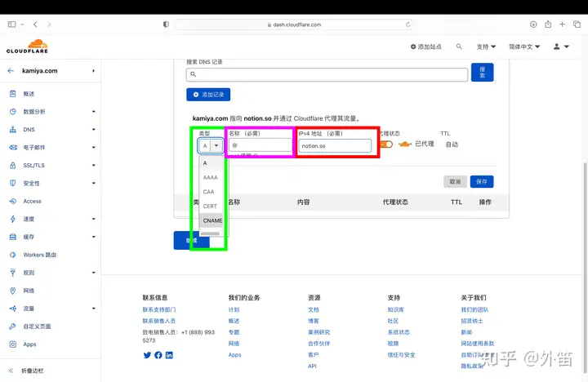
Task: Open 自定义页面 custom pages
Action: (37, 326)
